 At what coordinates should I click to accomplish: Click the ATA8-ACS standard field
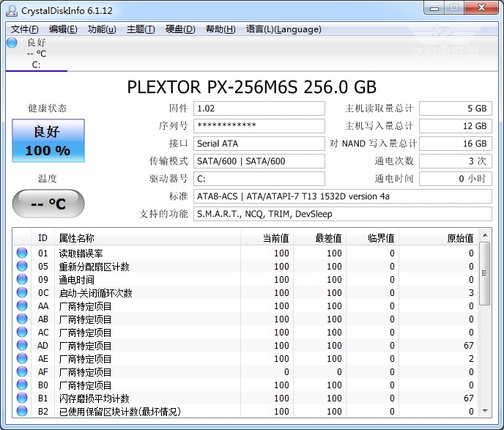coord(343,196)
